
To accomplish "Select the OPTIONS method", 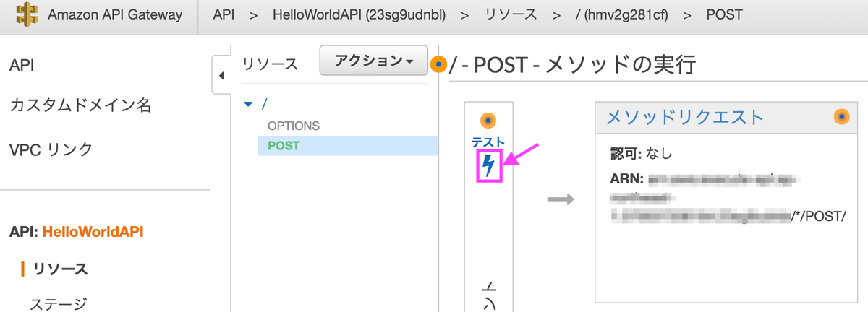I will click(294, 126).
